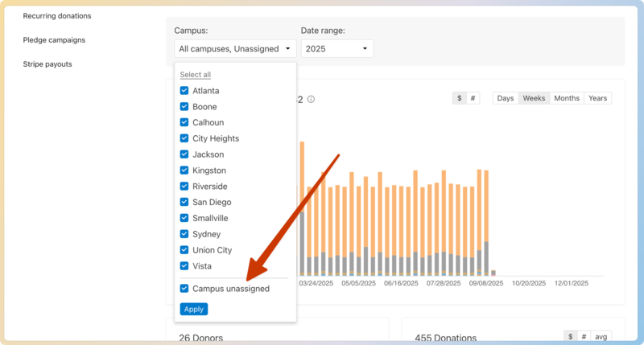
Task: Go to Pledge campaigns page
Action: tap(54, 39)
